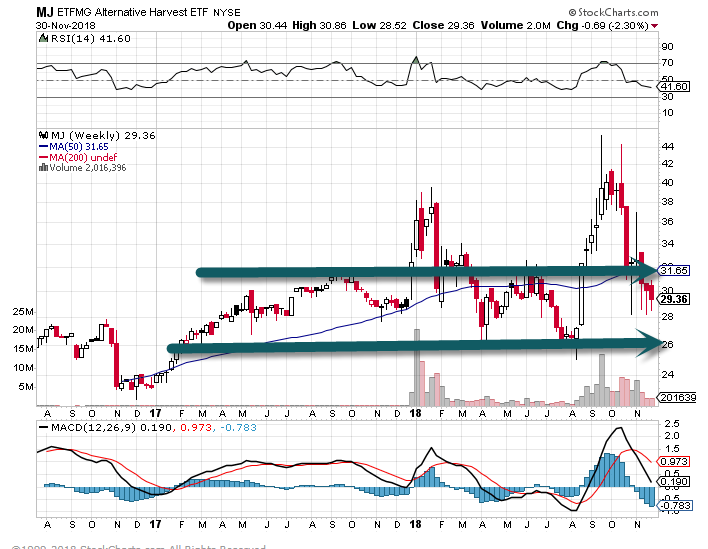Click the 90 level on RSI axis
Image resolution: width=708 pixels, height=549 pixels.
(x=667, y=47)
